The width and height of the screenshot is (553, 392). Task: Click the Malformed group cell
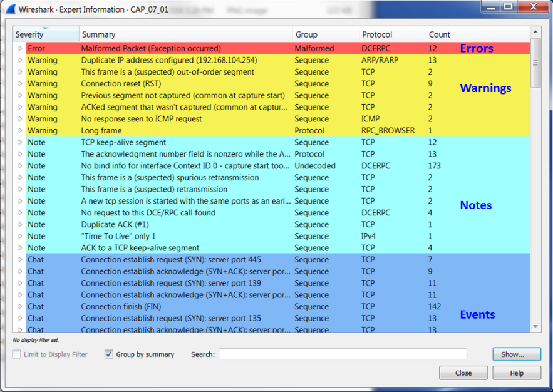coord(314,49)
